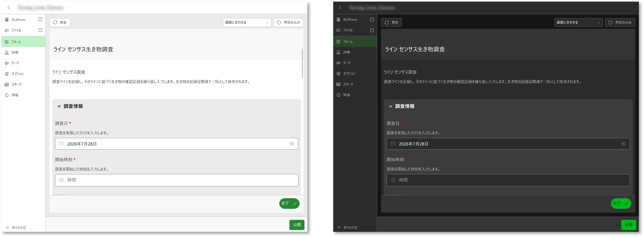The width and height of the screenshot is (644, 237).
Task: Clear 調査日 date in light window
Action: [x=291, y=144]
